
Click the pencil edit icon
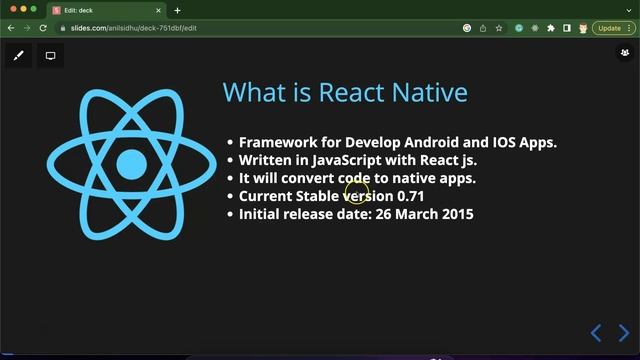(18, 56)
